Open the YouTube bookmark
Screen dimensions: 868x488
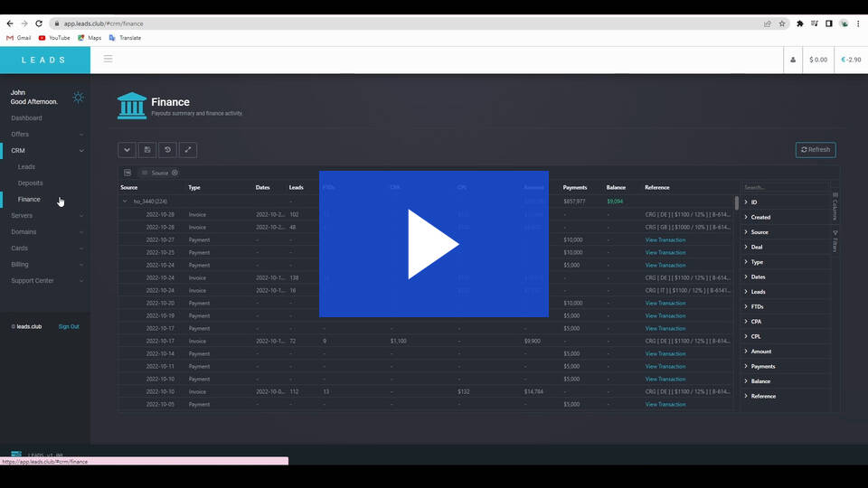coord(54,38)
